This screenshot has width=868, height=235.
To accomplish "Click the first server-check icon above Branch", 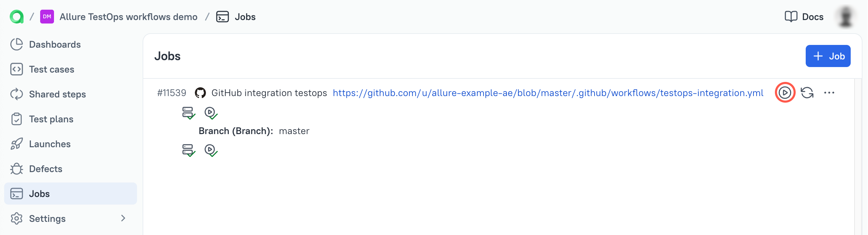I will (189, 113).
